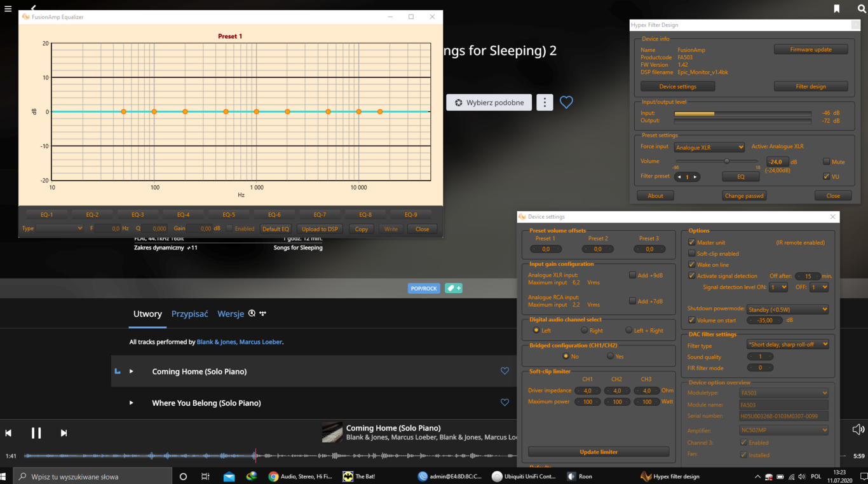Switch to Wersje tab
This screenshot has height=484, width=868.
[231, 314]
